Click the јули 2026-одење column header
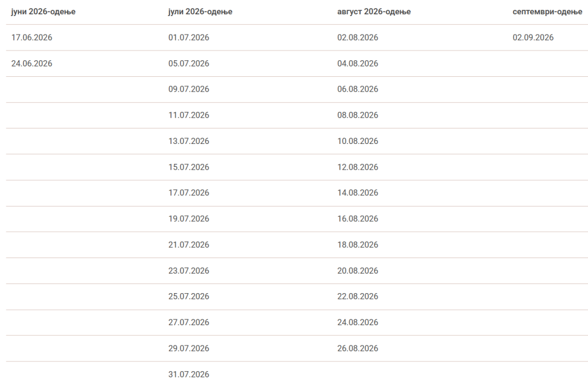Screen dimensions: 588x382 point(200,11)
